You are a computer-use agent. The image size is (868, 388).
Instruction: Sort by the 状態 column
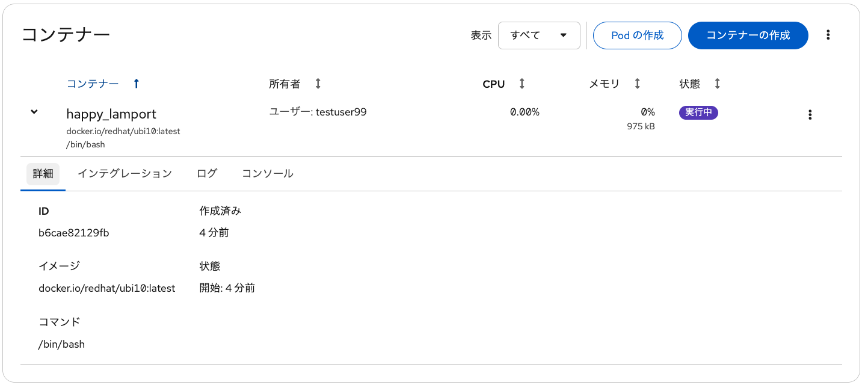click(x=717, y=84)
